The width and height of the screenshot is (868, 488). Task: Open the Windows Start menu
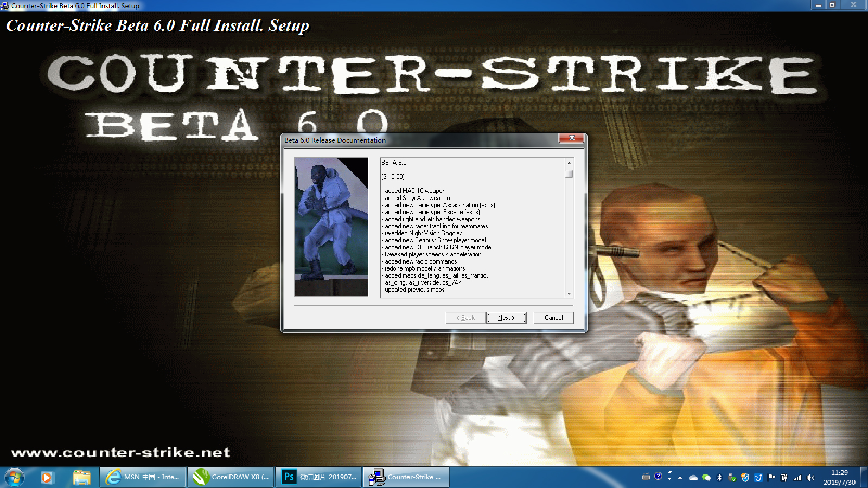point(15,477)
